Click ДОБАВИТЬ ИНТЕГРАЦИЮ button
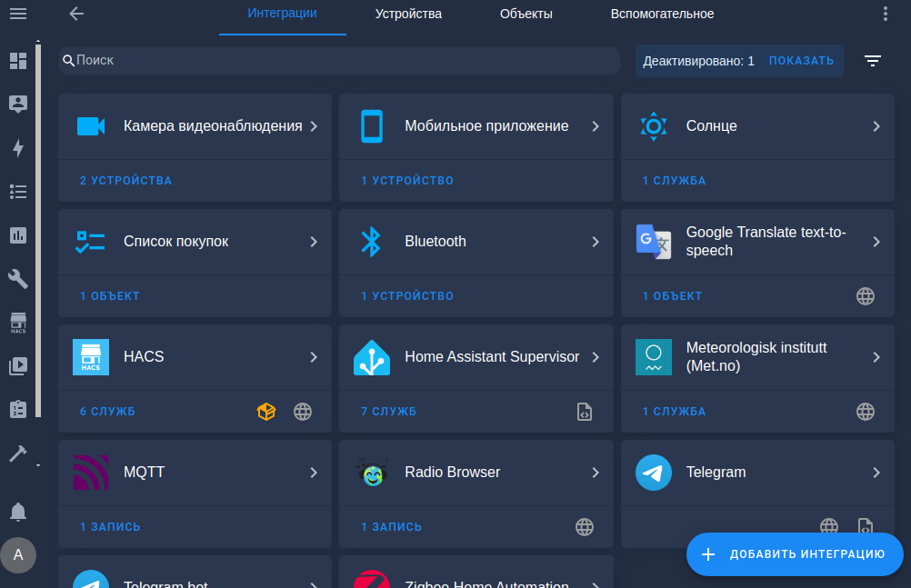Viewport: 911px width, 588px height. [x=795, y=554]
